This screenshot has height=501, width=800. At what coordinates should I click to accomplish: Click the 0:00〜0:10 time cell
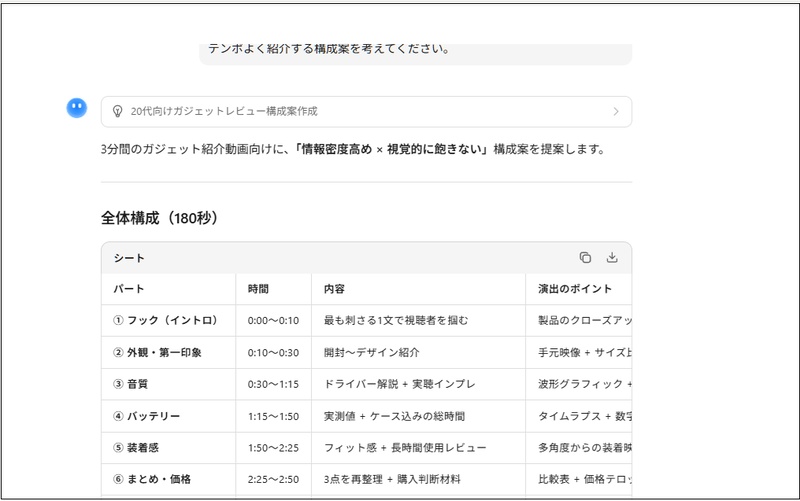(273, 320)
